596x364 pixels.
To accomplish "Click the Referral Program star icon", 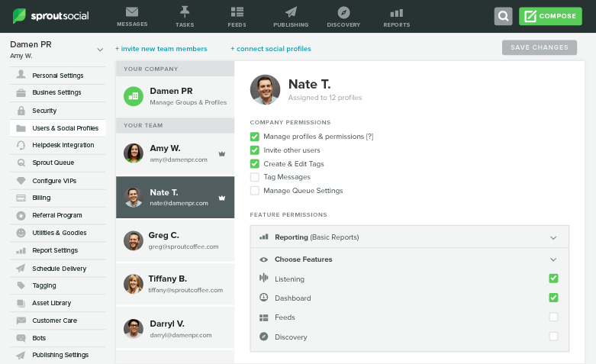I will [21, 215].
